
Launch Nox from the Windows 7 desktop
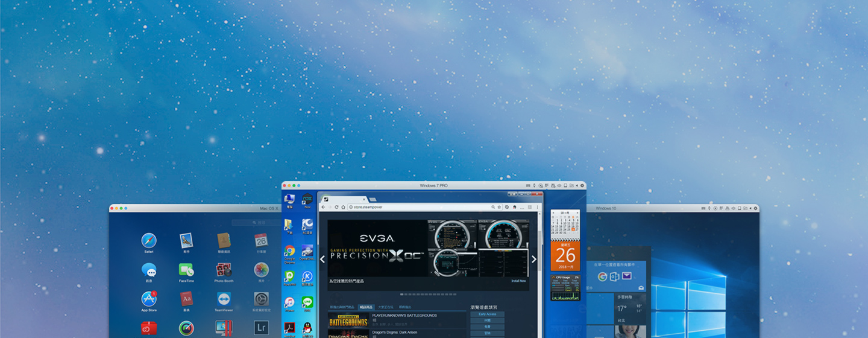coord(307,199)
